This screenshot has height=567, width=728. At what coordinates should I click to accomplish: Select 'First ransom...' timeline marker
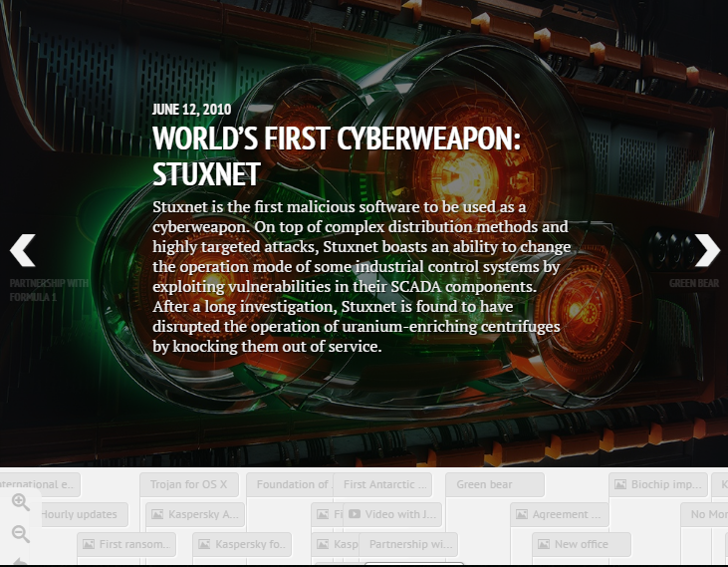point(126,544)
